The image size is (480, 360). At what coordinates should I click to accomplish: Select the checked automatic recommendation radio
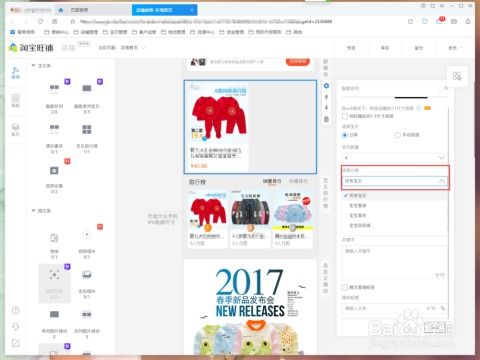[345, 135]
